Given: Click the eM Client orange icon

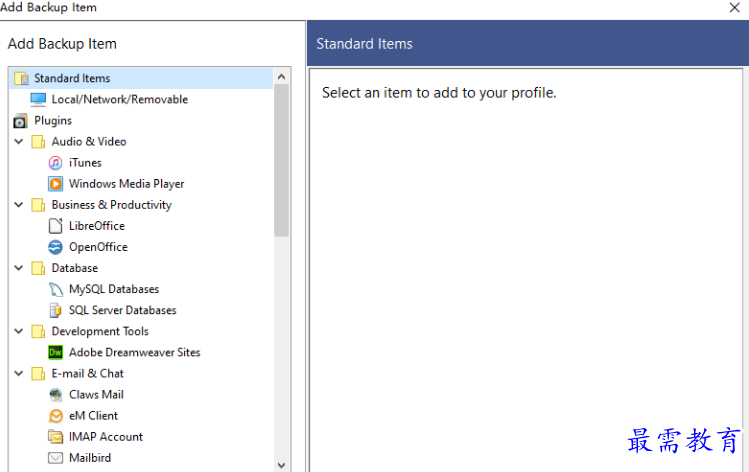Looking at the screenshot, I should [55, 416].
